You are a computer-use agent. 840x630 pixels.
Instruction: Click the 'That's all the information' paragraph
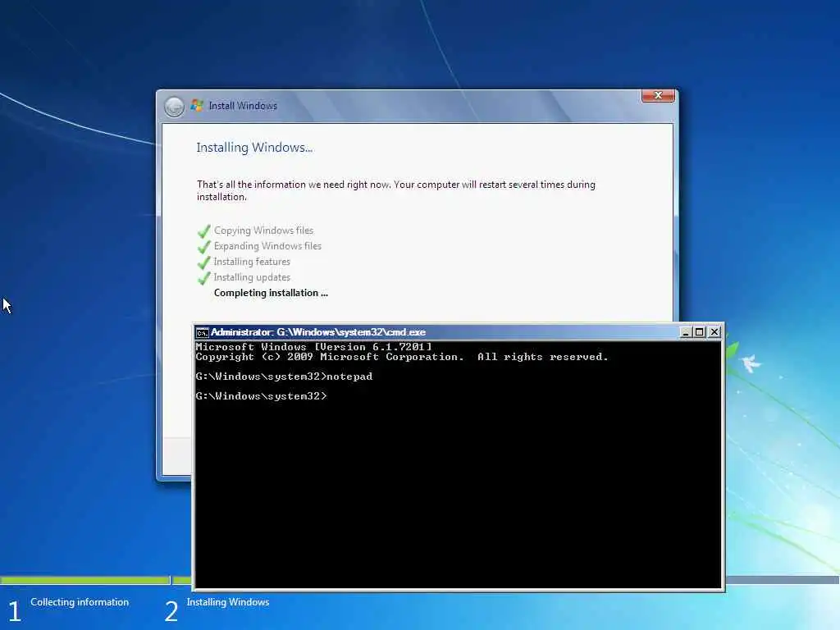pyautogui.click(x=396, y=190)
